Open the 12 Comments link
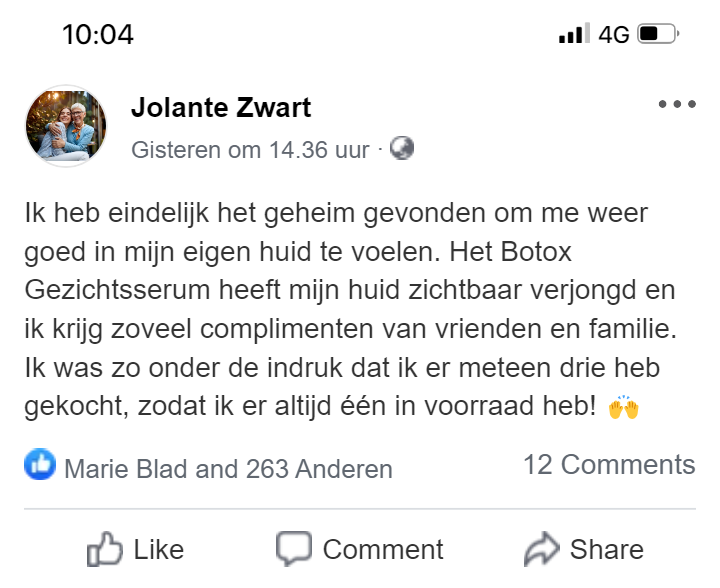 [609, 464]
